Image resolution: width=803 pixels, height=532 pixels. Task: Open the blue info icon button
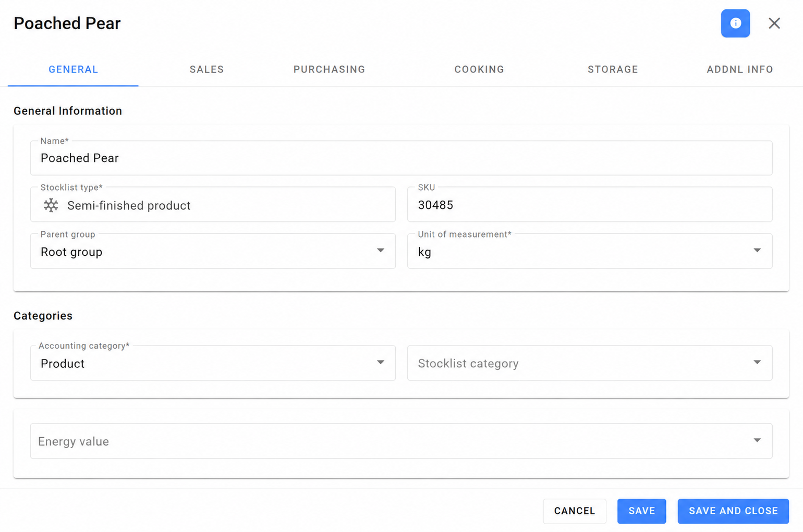735,23
